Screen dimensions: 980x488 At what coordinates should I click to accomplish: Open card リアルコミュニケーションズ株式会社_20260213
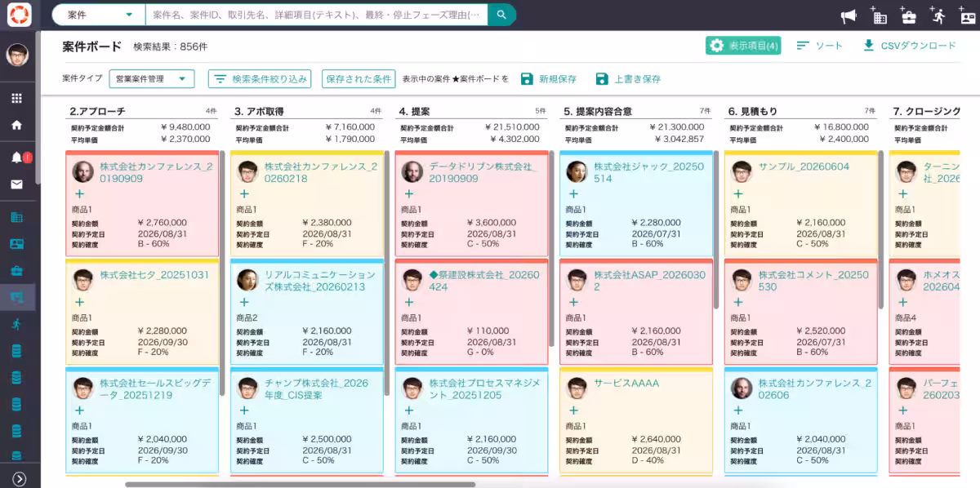tap(307, 312)
